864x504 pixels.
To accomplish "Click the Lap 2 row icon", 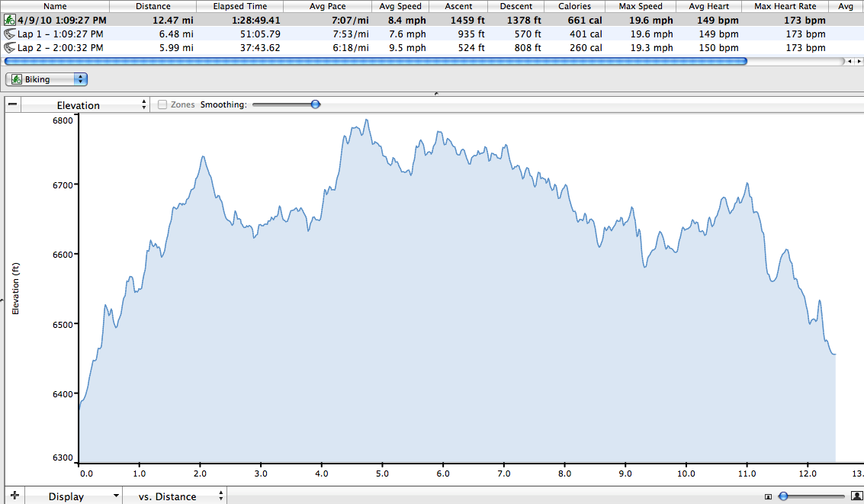I will coord(10,48).
